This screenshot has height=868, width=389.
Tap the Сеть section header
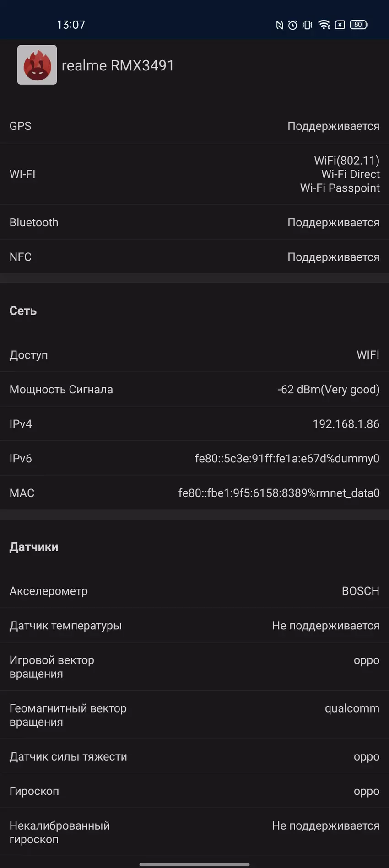point(23,311)
